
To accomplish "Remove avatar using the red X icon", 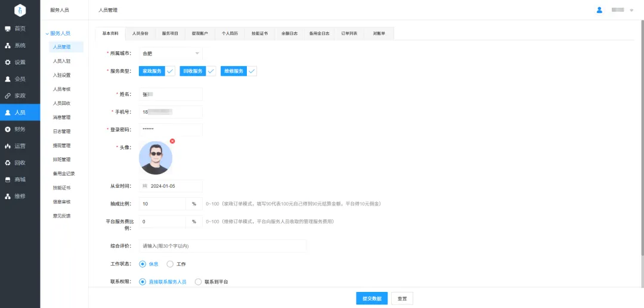I will click(x=172, y=141).
